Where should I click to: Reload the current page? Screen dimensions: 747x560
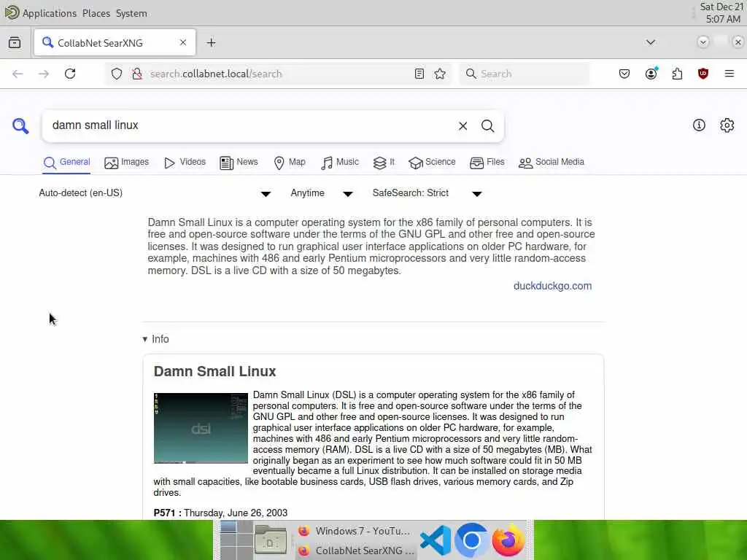(70, 74)
